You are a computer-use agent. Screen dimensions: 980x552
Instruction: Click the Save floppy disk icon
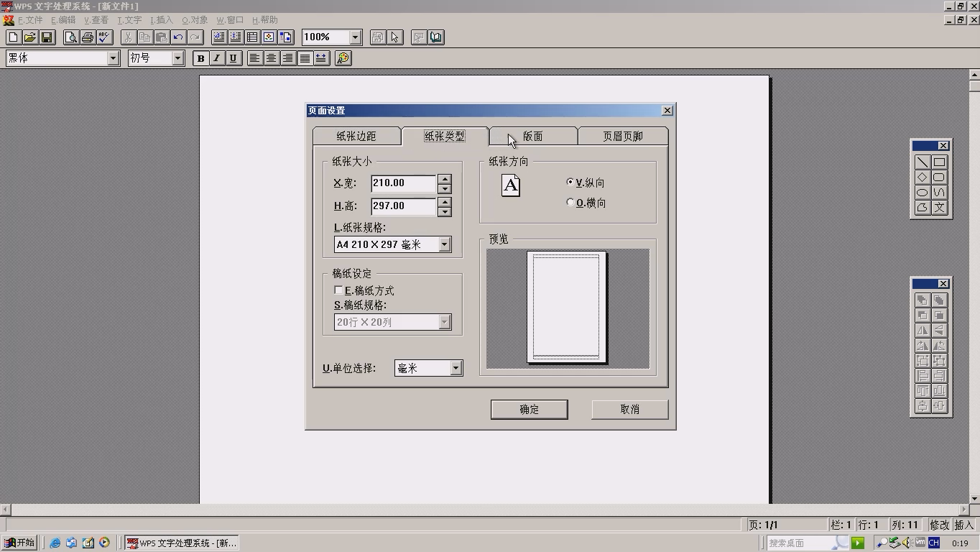(x=47, y=37)
